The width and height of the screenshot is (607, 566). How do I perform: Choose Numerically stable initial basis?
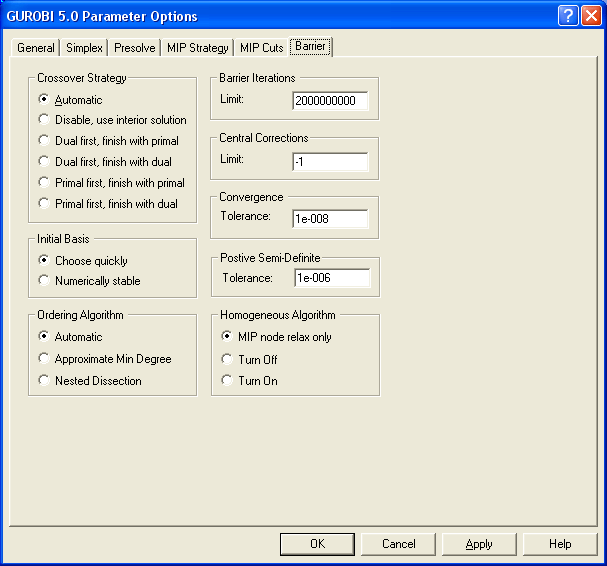click(x=44, y=281)
